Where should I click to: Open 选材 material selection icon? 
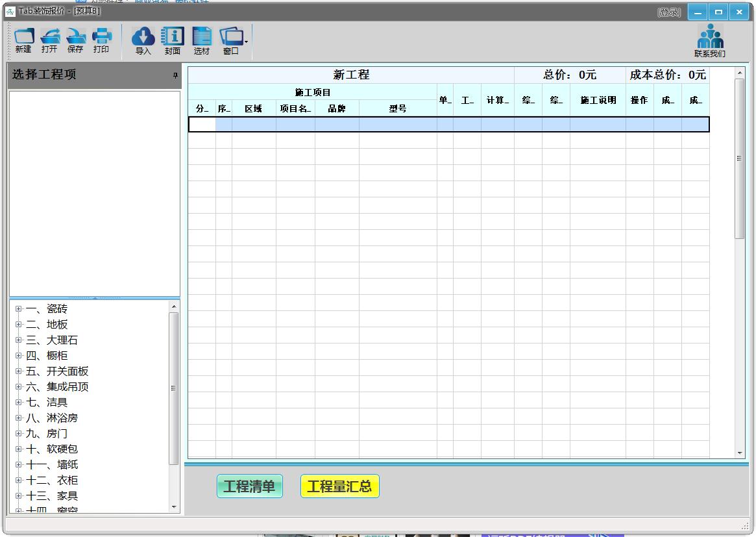[202, 41]
